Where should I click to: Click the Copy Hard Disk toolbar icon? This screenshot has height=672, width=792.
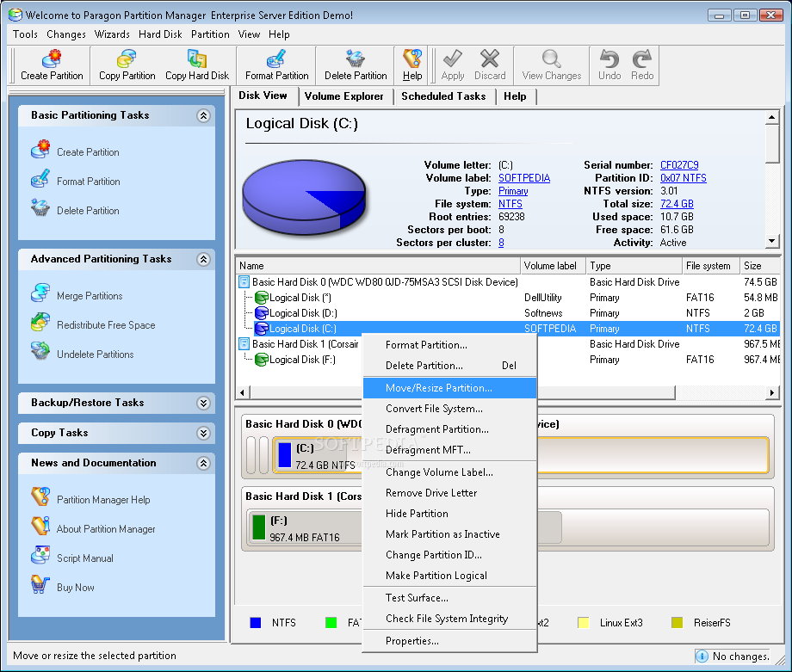[x=197, y=59]
